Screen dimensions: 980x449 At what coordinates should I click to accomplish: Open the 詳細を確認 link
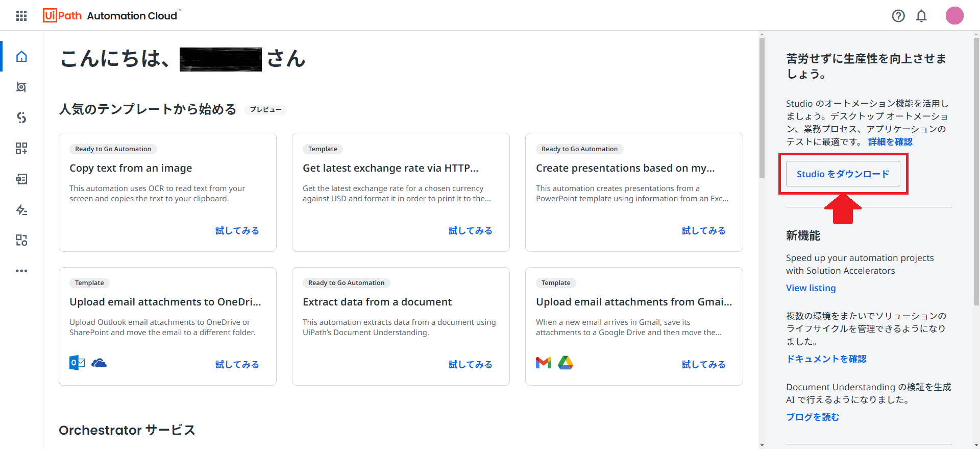890,141
